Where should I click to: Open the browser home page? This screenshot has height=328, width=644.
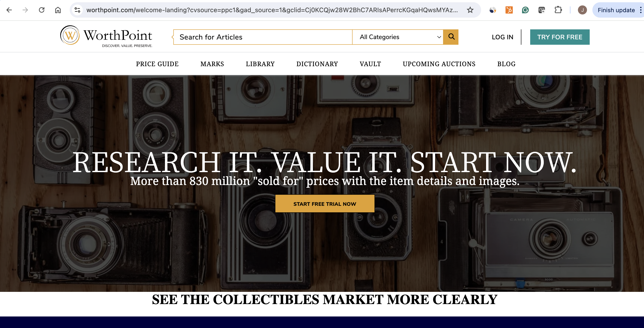58,10
